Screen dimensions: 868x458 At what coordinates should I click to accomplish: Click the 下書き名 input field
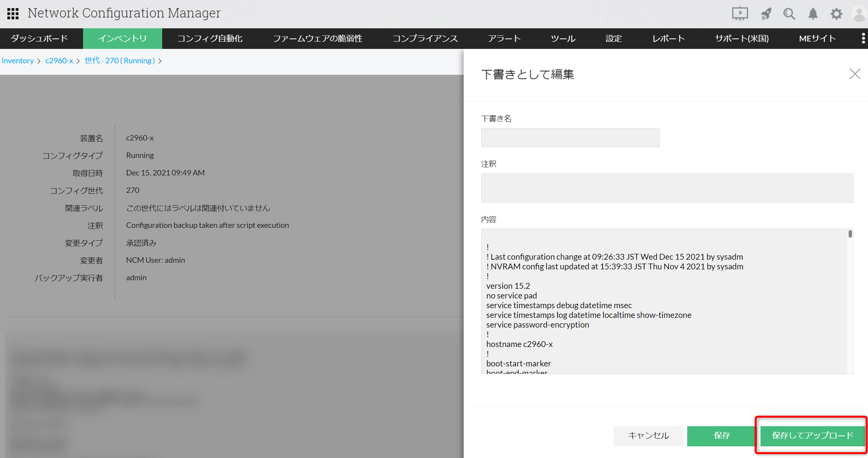570,137
